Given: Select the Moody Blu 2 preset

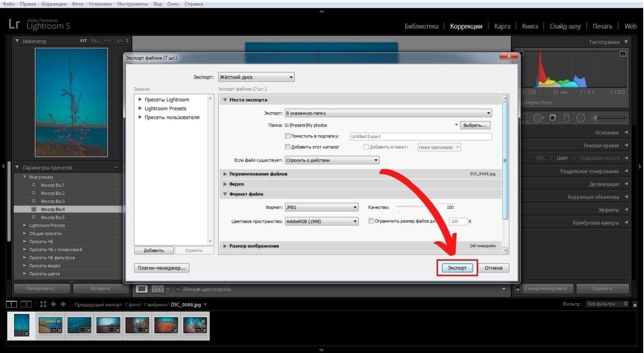Looking at the screenshot, I should point(53,193).
